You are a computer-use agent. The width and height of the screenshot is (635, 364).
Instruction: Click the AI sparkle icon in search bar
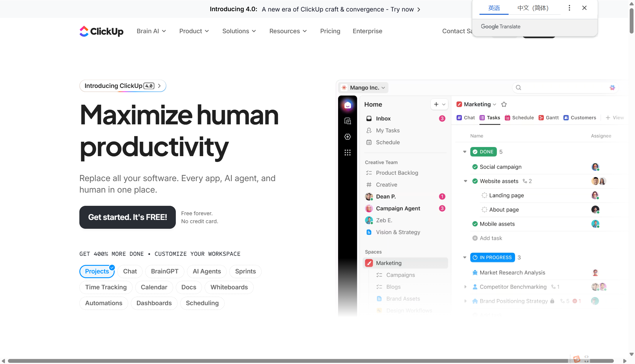[x=612, y=88]
